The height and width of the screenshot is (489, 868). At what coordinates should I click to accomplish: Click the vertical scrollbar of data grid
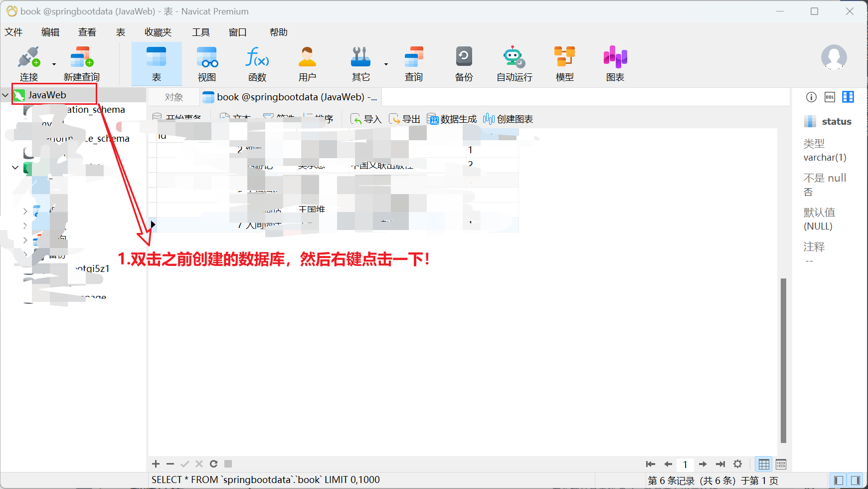783,360
